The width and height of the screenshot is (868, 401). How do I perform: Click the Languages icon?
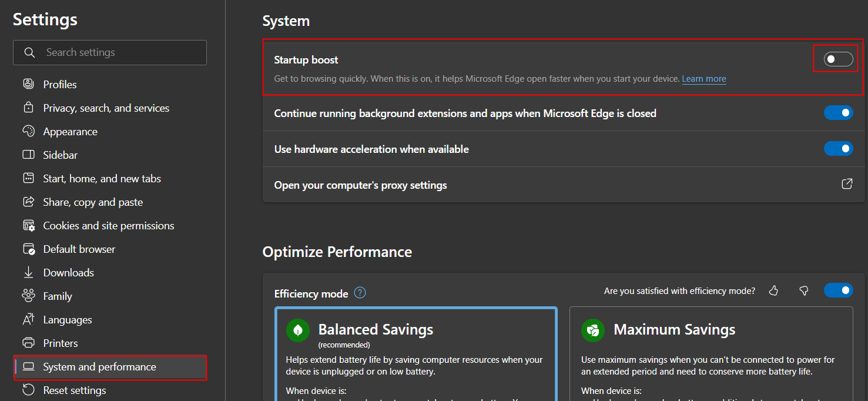28,319
